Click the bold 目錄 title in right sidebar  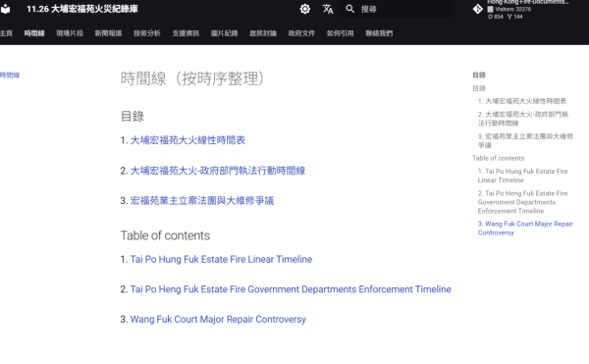[479, 75]
